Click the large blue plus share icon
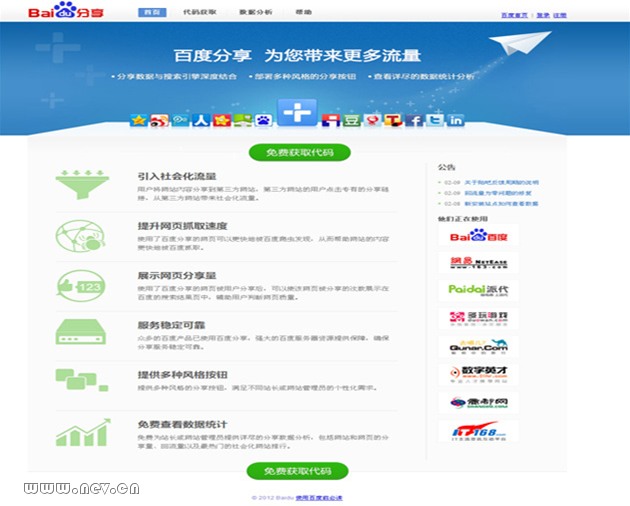Viewport: 630px width, 506px height. [x=297, y=113]
